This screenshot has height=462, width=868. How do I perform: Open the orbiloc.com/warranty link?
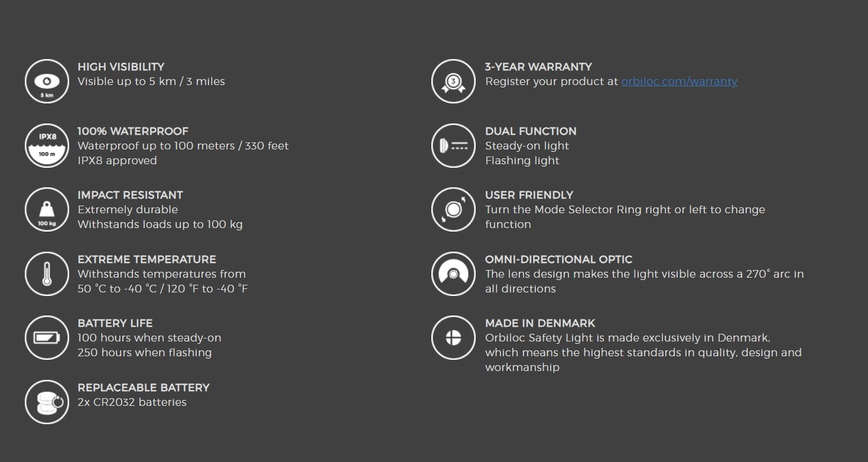tap(679, 82)
